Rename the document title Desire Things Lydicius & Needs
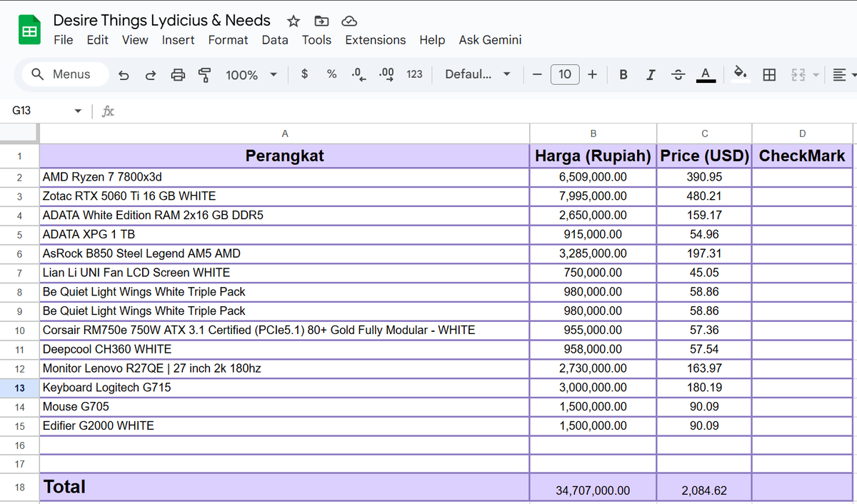This screenshot has width=857, height=504. coord(162,20)
